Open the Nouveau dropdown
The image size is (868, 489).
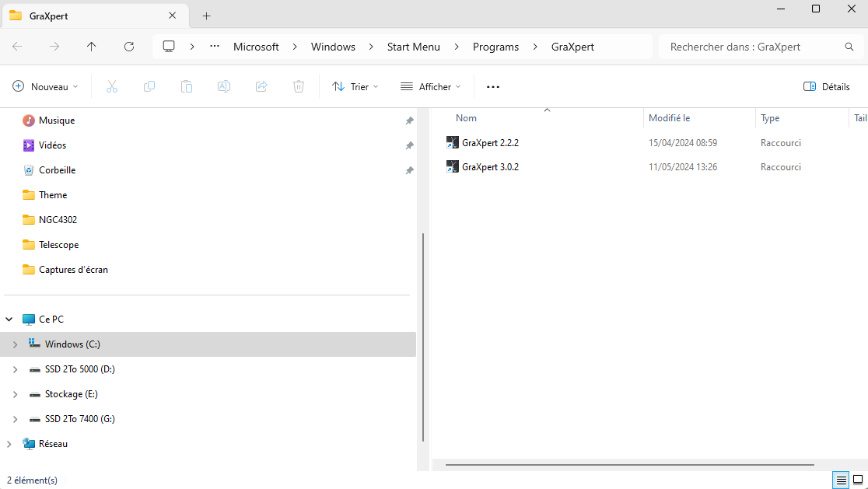coord(45,87)
